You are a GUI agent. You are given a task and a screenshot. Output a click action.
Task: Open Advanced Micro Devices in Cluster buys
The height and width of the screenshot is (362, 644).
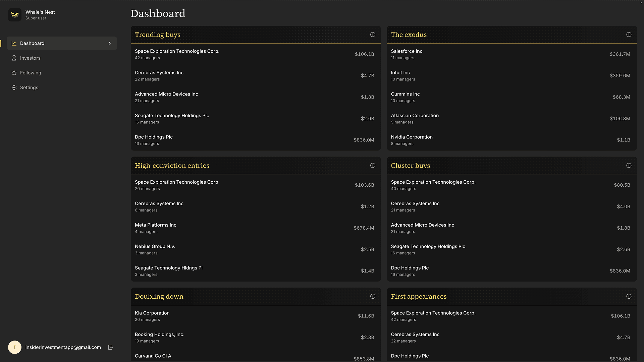[512, 228]
